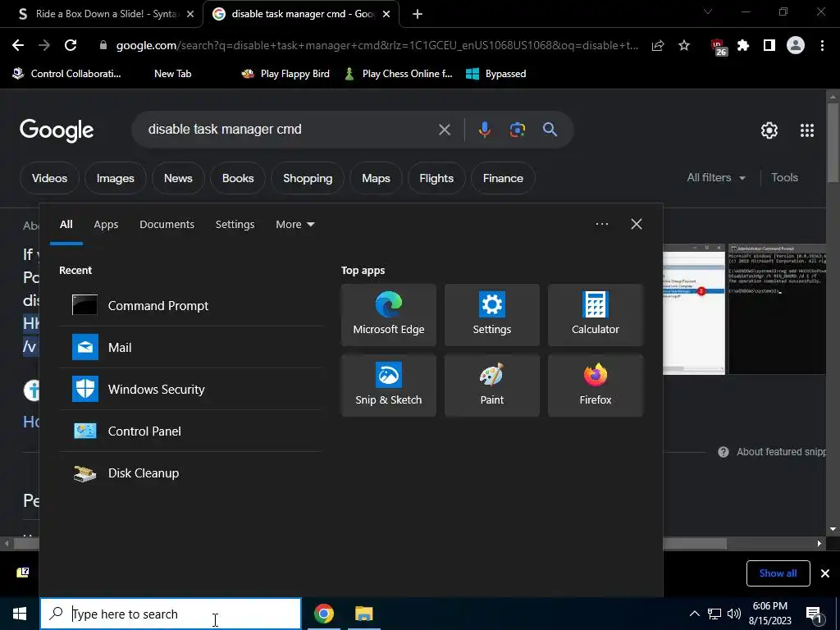Open Mail from Recent list

(x=190, y=347)
